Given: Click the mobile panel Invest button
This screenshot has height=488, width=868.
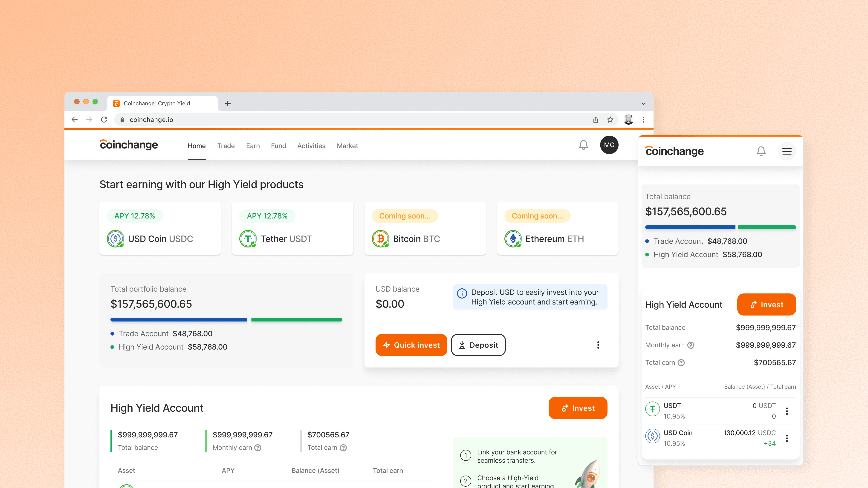Looking at the screenshot, I should [766, 304].
